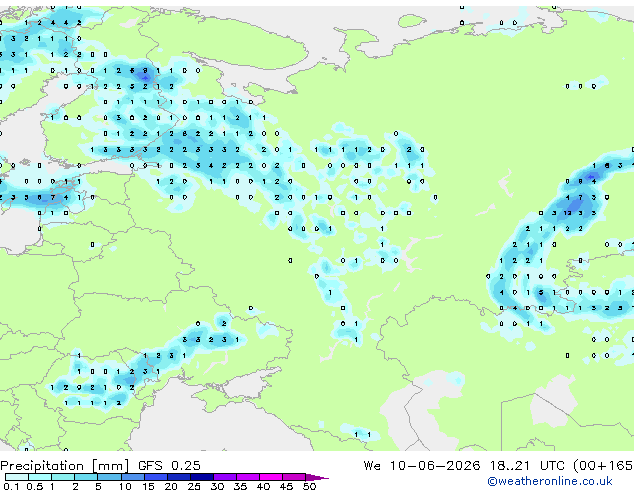Open the weatheronline.co.uk copyright link
Screen dimensions: 634x490
pos(550,481)
